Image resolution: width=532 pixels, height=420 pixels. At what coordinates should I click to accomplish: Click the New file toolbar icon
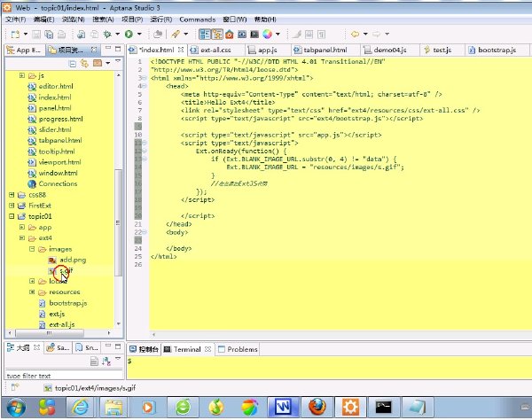tap(16, 35)
